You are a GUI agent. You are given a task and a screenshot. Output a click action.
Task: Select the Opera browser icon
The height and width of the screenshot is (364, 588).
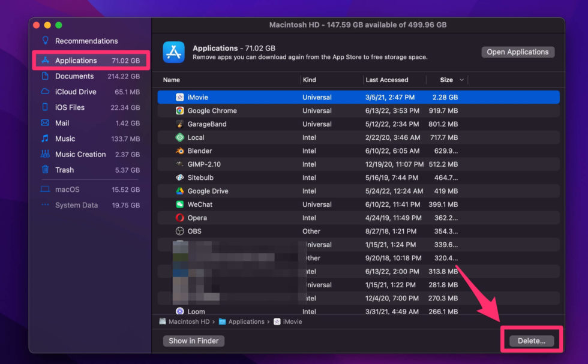pos(179,218)
